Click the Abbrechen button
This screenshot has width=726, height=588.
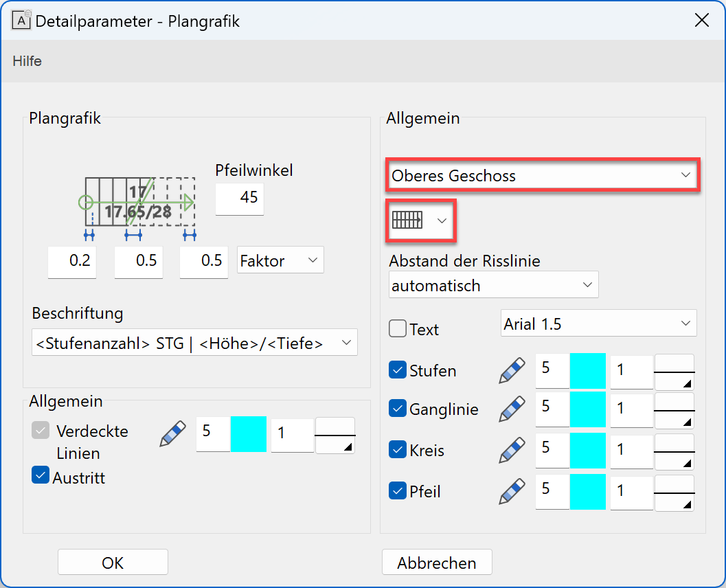click(x=437, y=563)
